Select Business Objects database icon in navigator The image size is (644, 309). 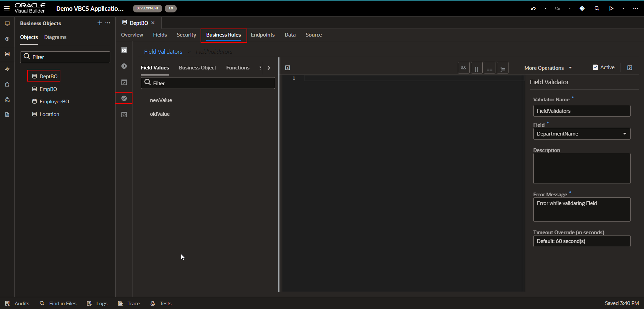[7, 54]
